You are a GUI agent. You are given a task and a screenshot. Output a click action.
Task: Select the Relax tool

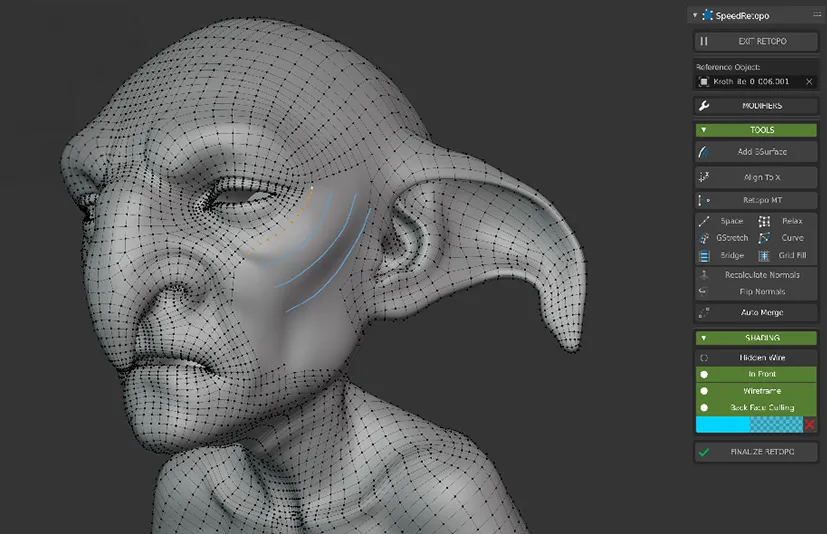(786, 221)
